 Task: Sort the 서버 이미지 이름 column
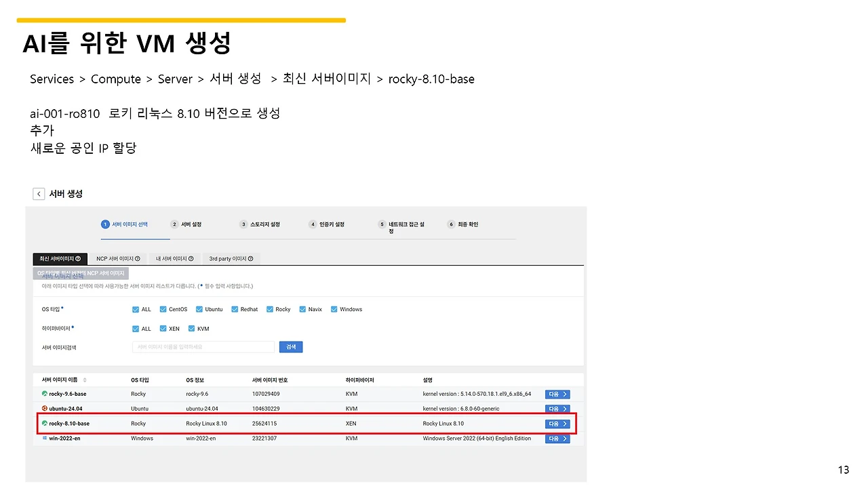coord(85,380)
